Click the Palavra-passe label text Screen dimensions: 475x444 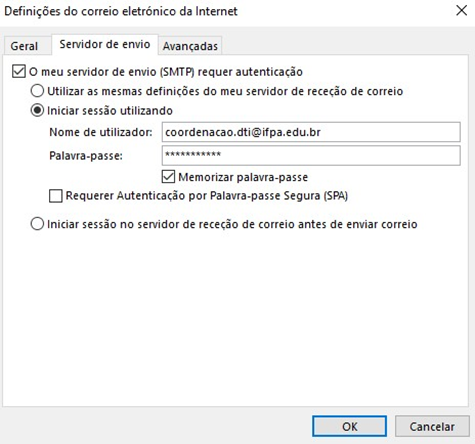tap(86, 156)
